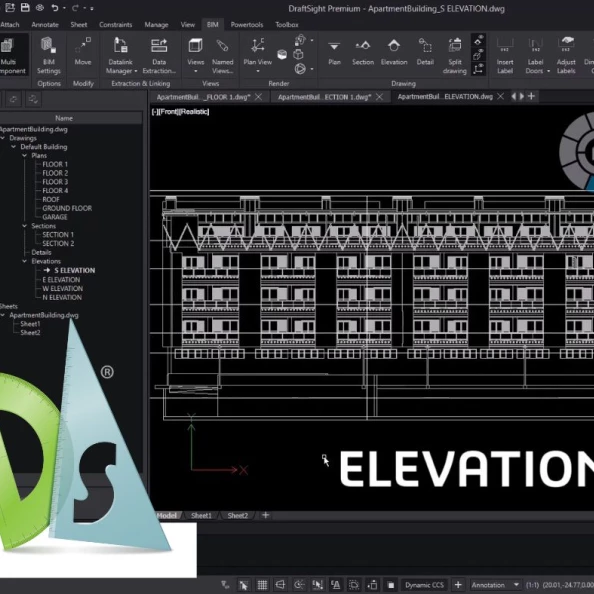Open the BIM Settings tool
Screen dimensions: 594x594
(48, 56)
